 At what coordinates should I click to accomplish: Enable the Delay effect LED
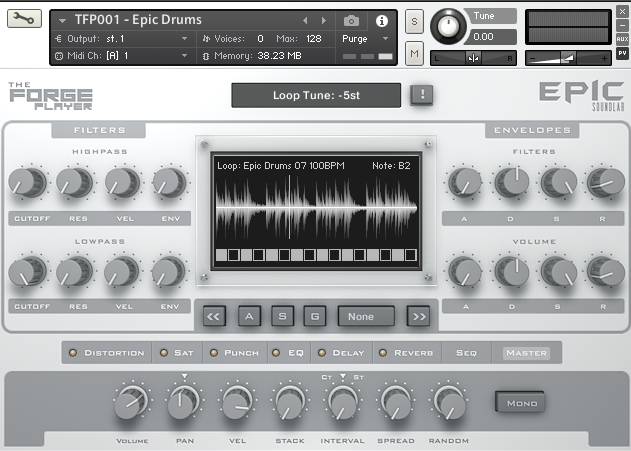[x=322, y=353]
